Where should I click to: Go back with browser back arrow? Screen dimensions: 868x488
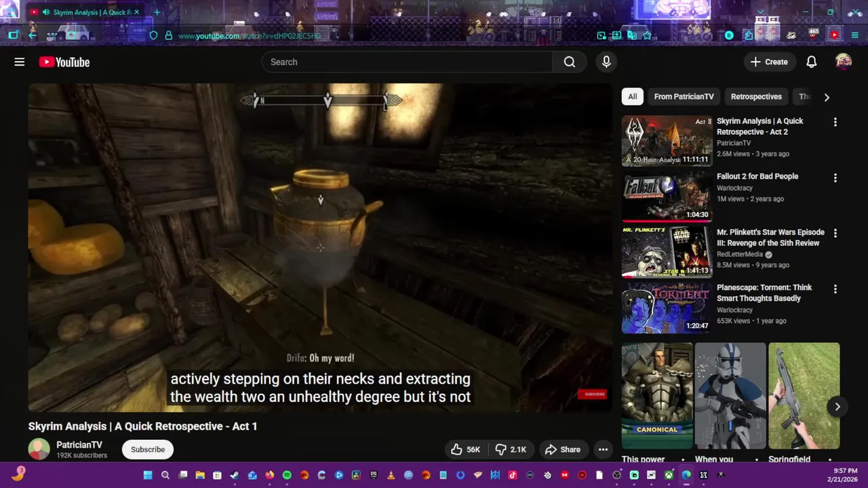tap(32, 35)
